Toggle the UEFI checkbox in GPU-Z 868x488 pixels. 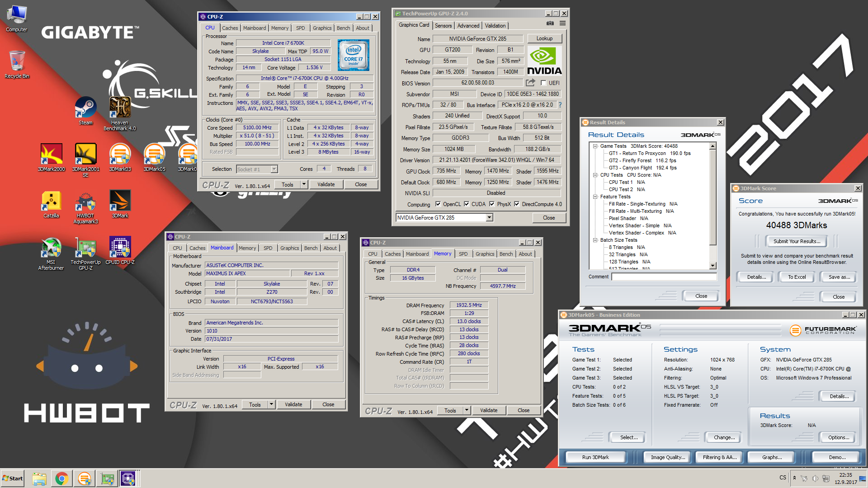543,83
